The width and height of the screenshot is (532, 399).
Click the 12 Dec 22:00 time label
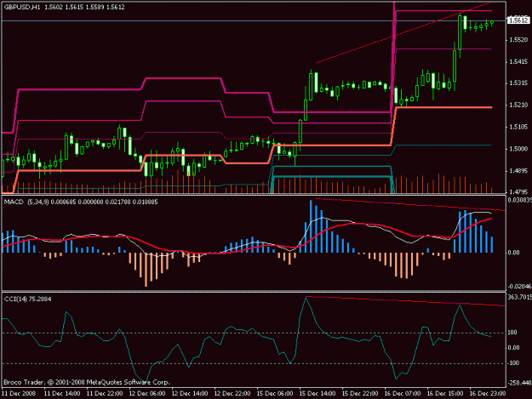pos(232,394)
